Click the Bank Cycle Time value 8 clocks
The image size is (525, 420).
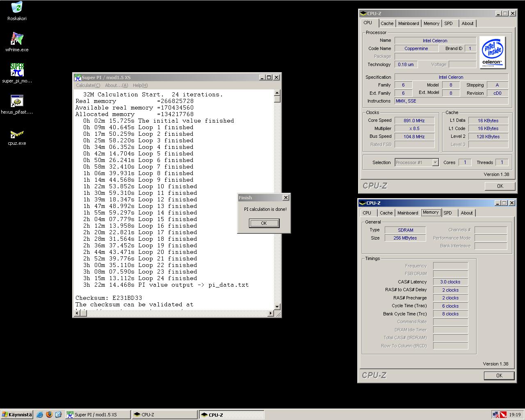point(450,314)
